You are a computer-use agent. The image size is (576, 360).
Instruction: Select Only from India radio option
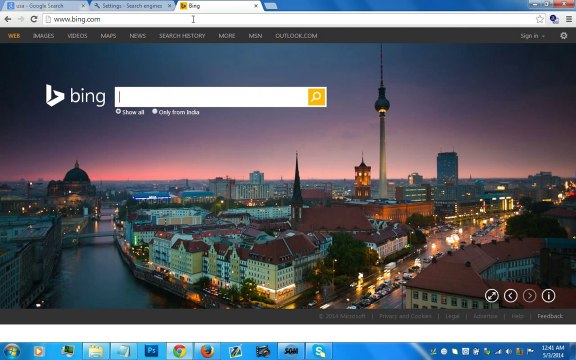pos(155,111)
